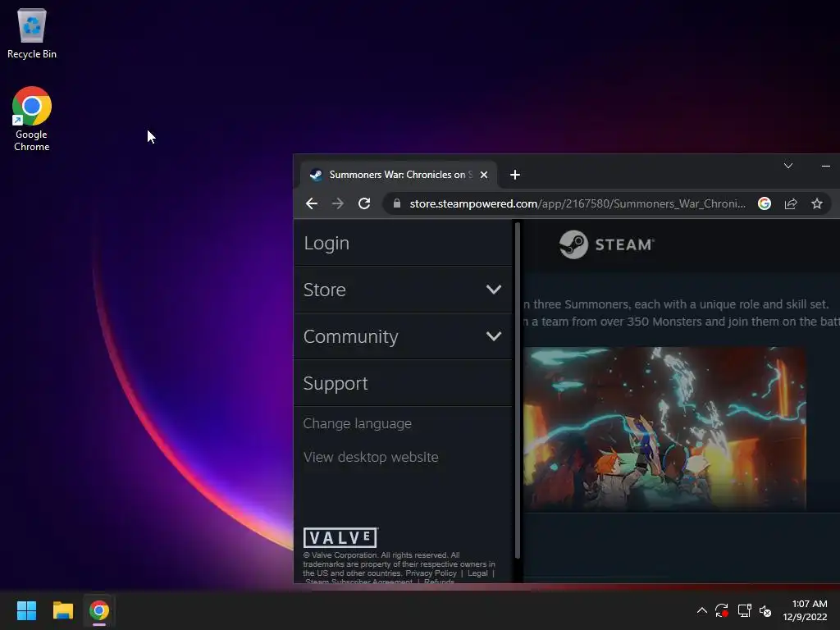Minimize the Chrome window
840x630 pixels.
[x=825, y=166]
